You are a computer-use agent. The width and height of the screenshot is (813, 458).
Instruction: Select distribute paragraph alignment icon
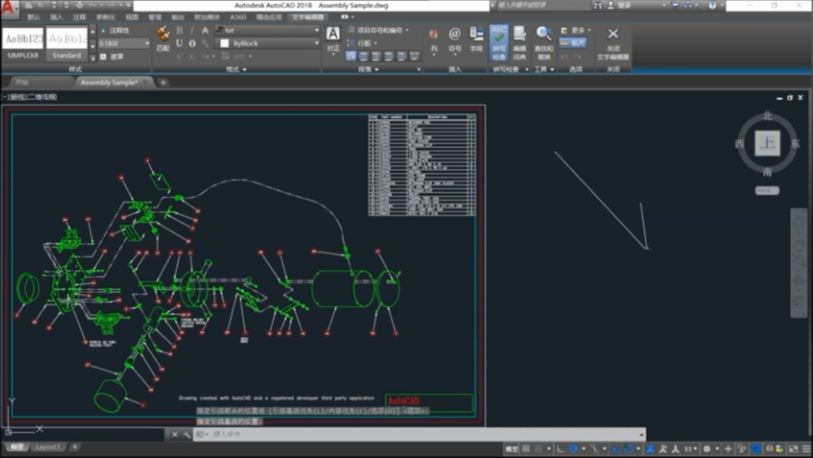coord(414,55)
